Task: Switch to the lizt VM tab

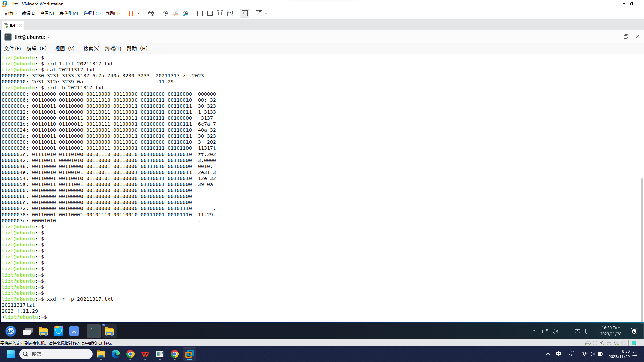Action: point(13,26)
